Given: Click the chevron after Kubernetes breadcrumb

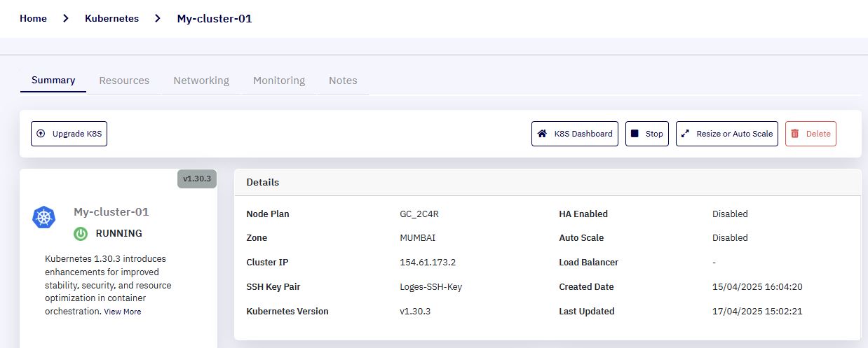Looking at the screenshot, I should pyautogui.click(x=158, y=19).
